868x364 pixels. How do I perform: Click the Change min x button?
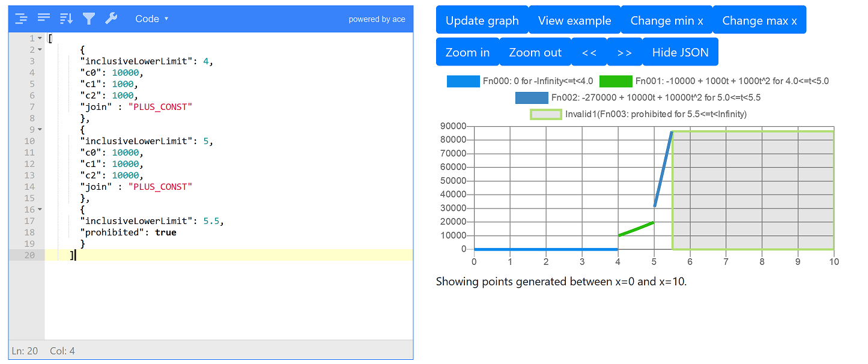point(666,20)
